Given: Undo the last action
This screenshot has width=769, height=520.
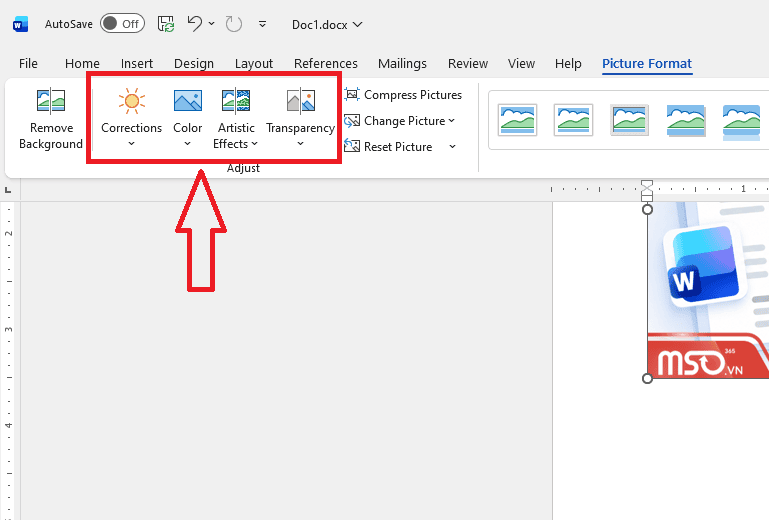Looking at the screenshot, I should pos(195,24).
